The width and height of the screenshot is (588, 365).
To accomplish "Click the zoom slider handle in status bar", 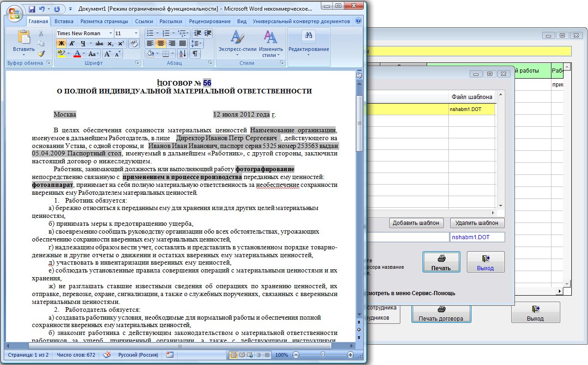I will click(x=322, y=355).
